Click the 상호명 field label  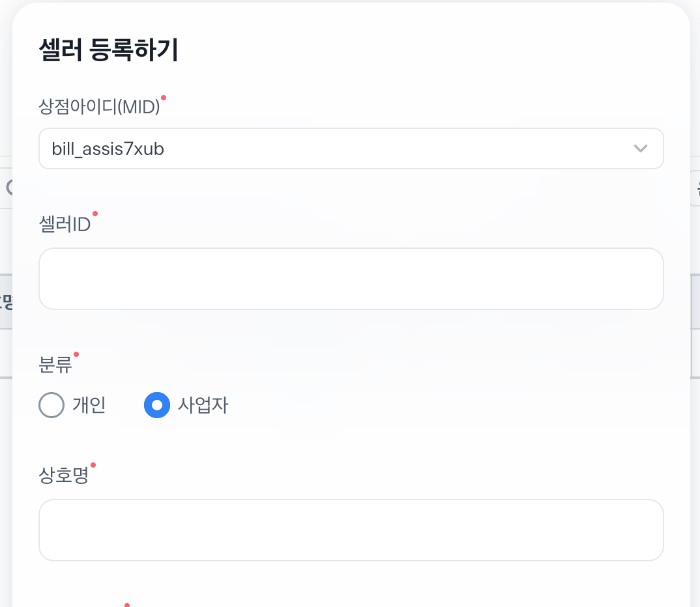64,476
